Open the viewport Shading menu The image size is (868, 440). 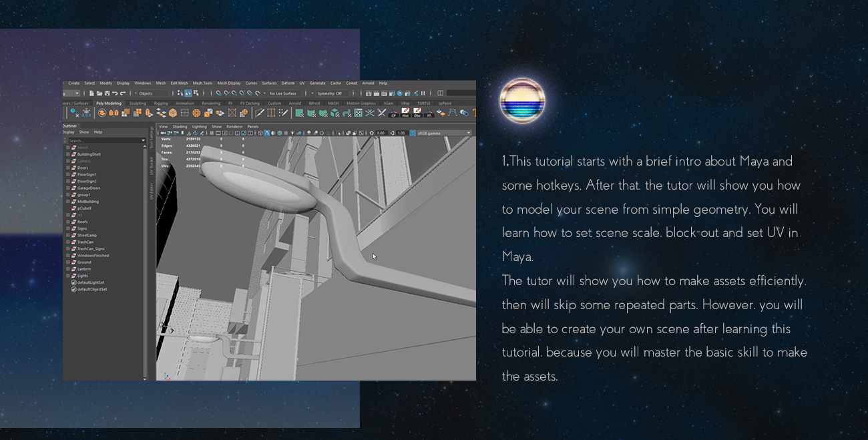point(180,126)
